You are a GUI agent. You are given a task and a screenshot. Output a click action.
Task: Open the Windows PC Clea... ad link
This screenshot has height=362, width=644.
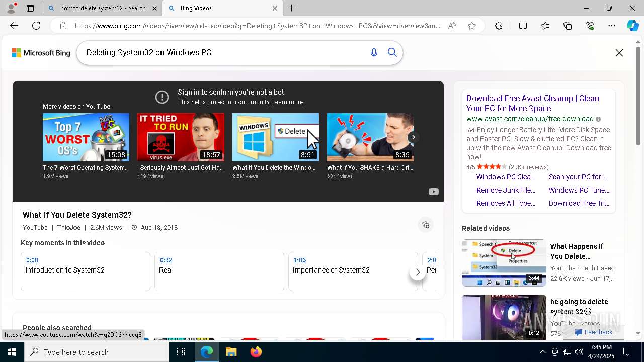pyautogui.click(x=506, y=177)
